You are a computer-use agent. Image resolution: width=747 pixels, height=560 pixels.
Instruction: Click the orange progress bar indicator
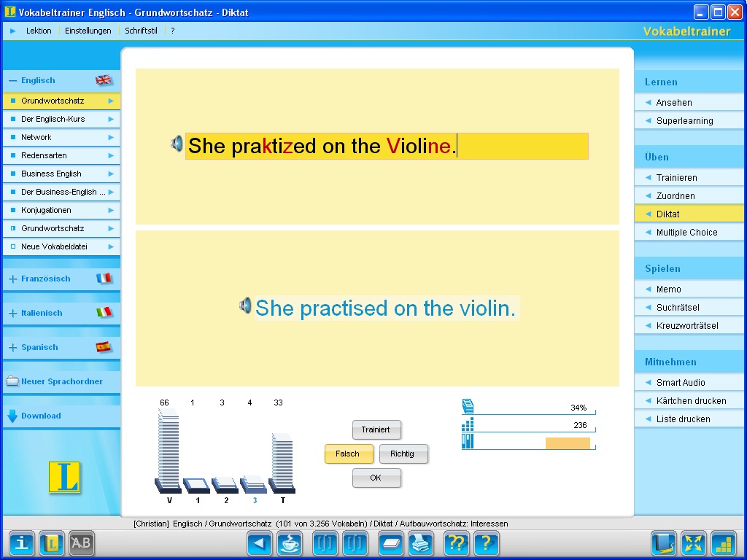pos(568,443)
